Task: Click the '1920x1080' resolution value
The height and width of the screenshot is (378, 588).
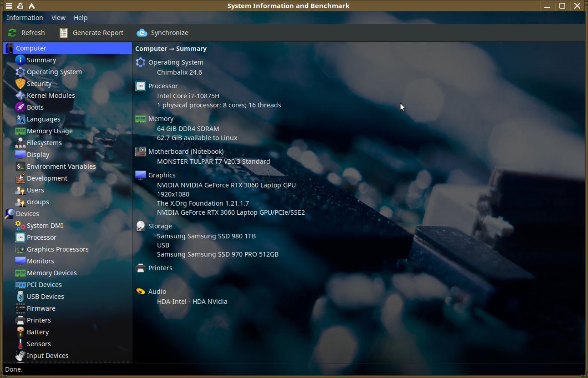Action: coord(173,194)
